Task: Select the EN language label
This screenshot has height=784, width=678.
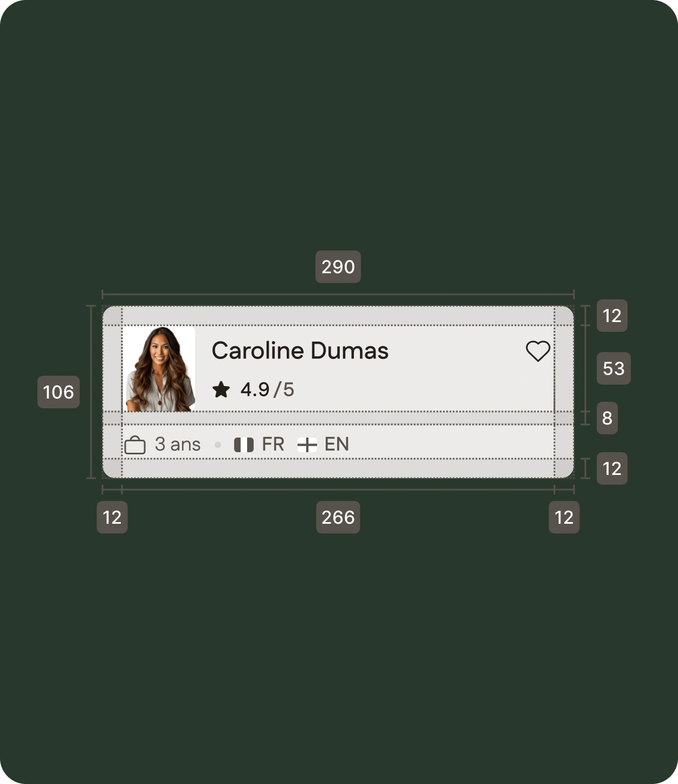Action: (x=337, y=445)
